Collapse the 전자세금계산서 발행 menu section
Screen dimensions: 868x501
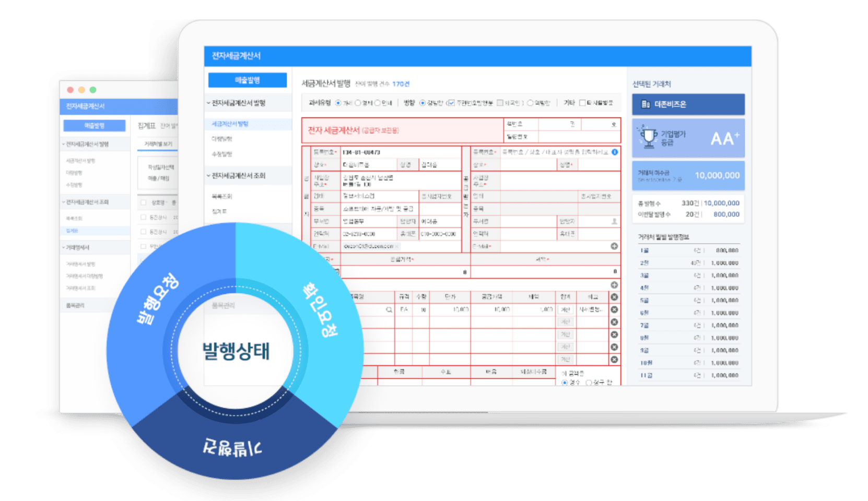208,103
